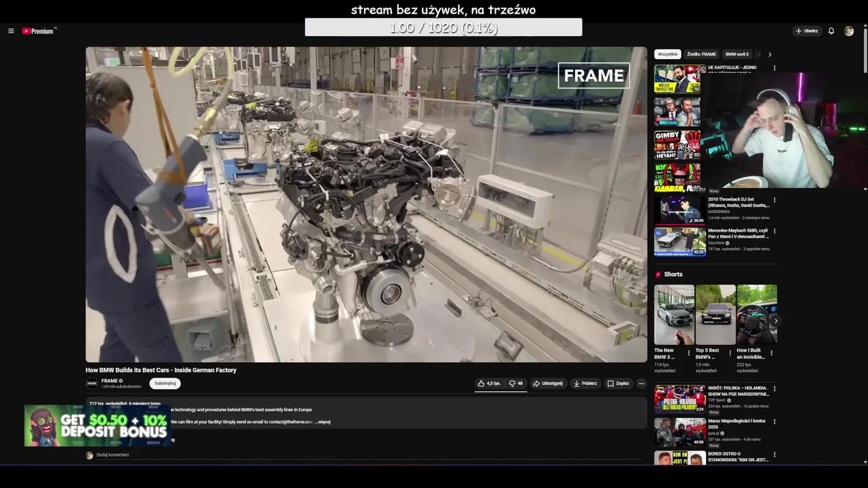The width and height of the screenshot is (868, 488).
Task: Open BOREK OSTRO O STANOWSKIM video title
Action: coord(738,457)
